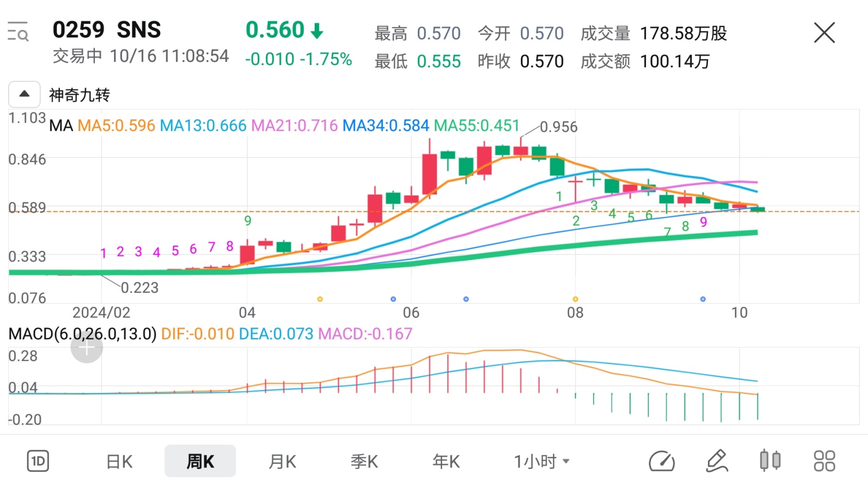This screenshot has height=488, width=868.
Task: Switch to 日K daily candlestick tab
Action: pos(119,461)
